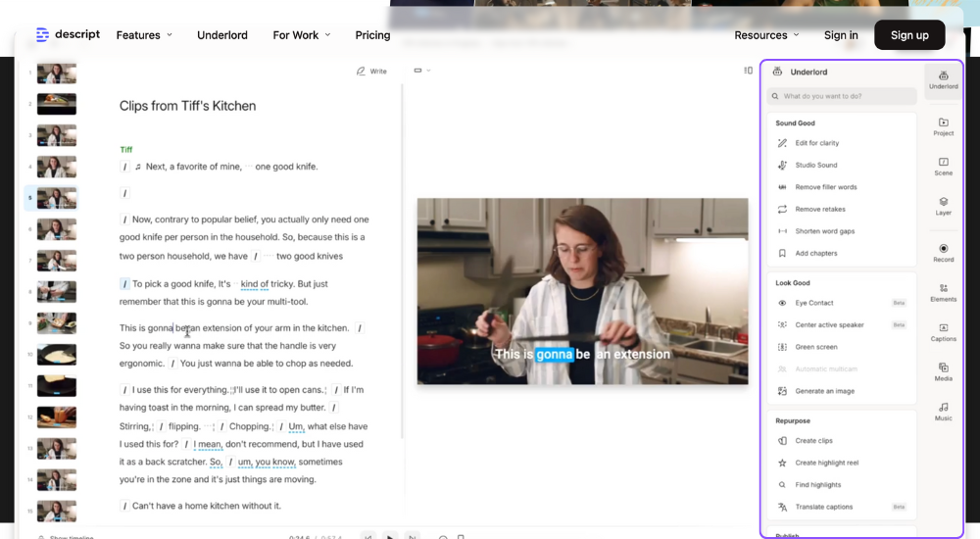
Task: Expand the Resources menu
Action: tap(767, 35)
